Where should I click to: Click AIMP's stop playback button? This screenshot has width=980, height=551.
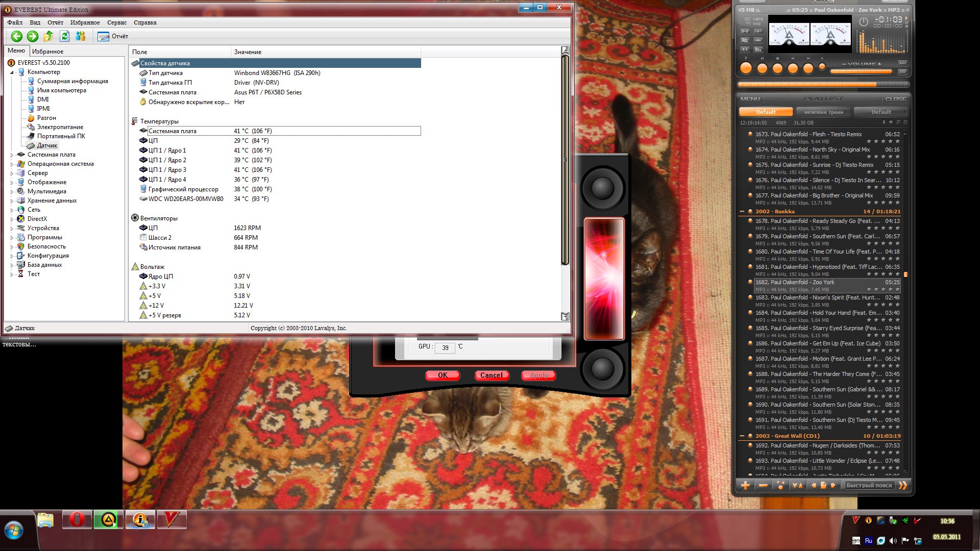[777, 68]
